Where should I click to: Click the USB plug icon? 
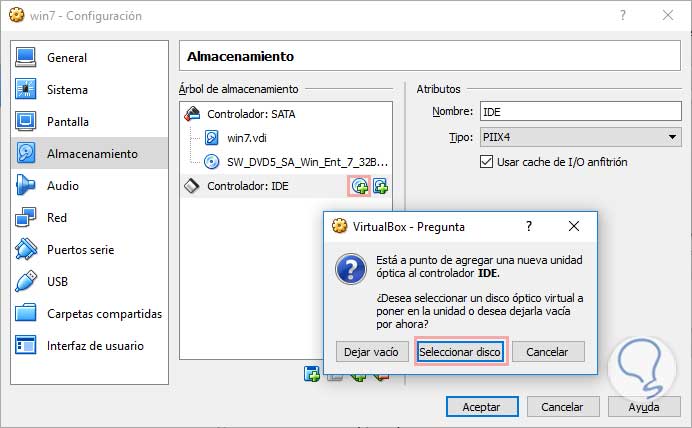coord(26,281)
